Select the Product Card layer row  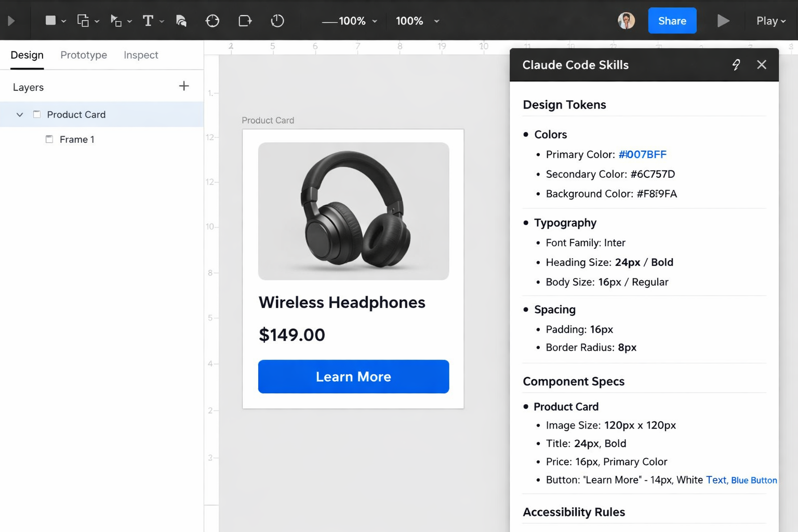click(x=102, y=114)
